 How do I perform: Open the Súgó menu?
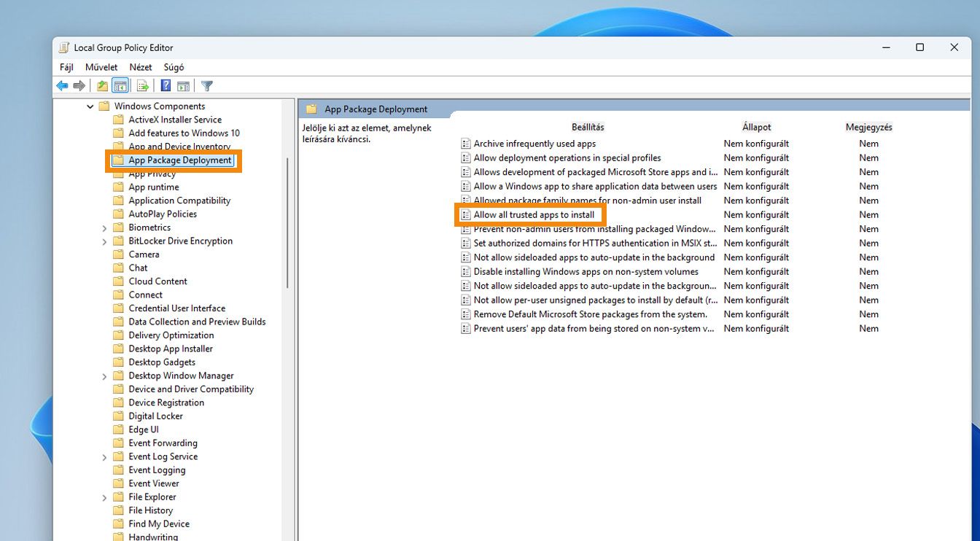point(174,67)
